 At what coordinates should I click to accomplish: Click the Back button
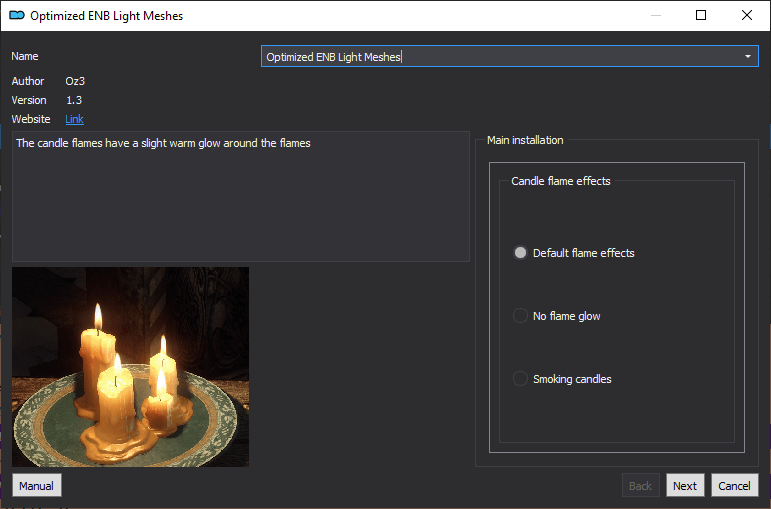[x=640, y=486]
